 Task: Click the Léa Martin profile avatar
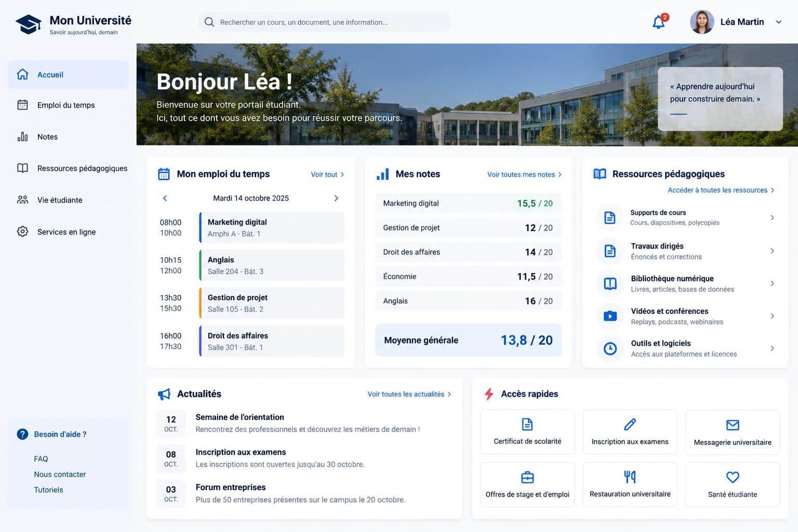point(701,22)
